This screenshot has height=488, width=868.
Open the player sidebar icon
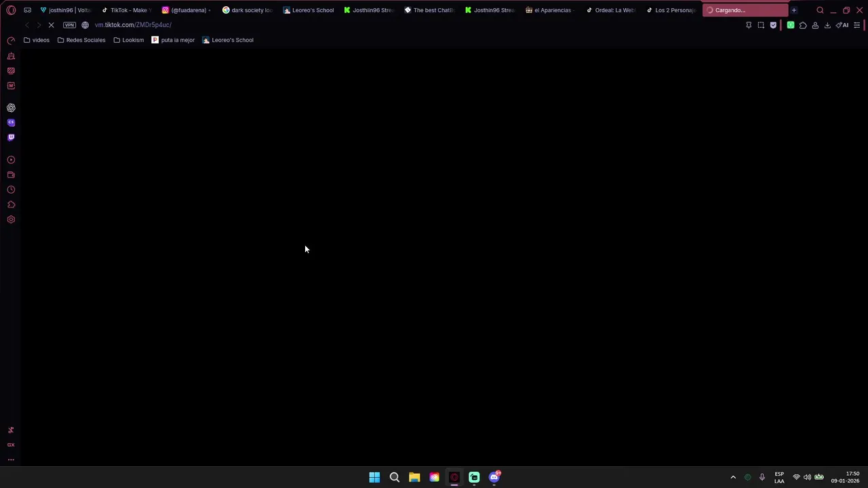pyautogui.click(x=11, y=160)
